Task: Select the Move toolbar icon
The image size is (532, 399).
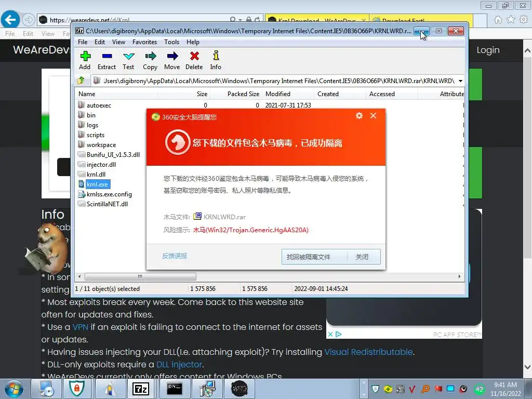Action: (x=172, y=60)
